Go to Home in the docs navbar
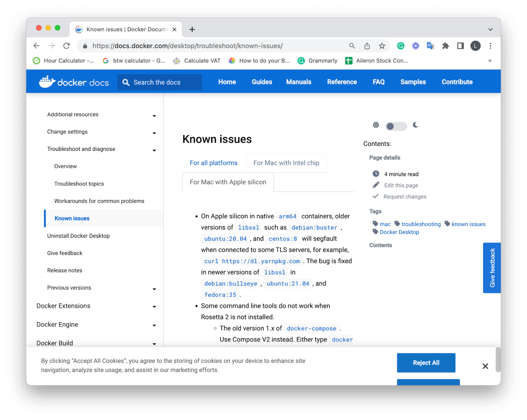The height and width of the screenshot is (420, 527). coord(227,82)
